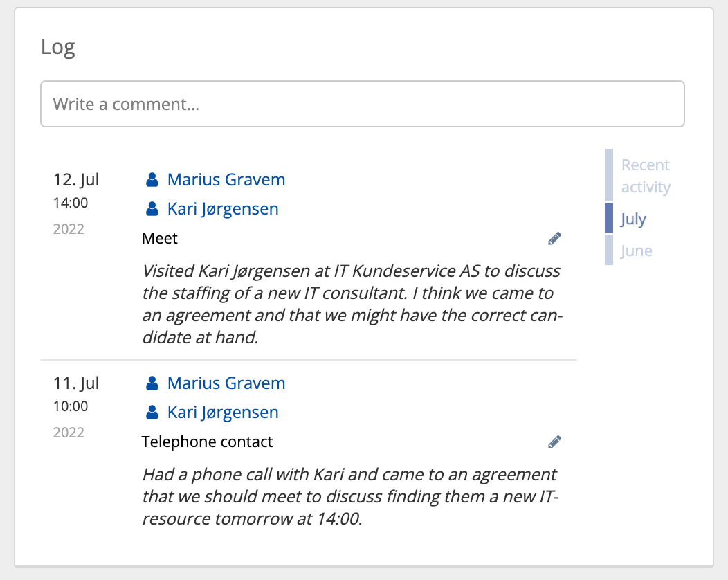The height and width of the screenshot is (580, 728).
Task: Edit the Telephone contact entry with pencil icon
Action: coord(554,442)
